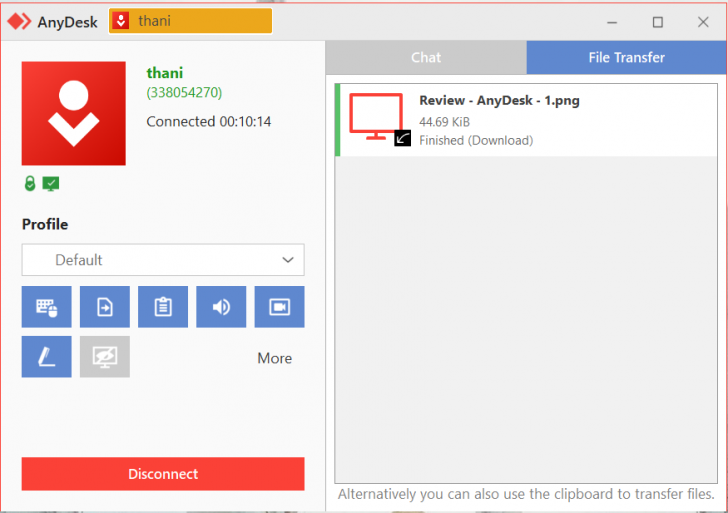Viewport: 728px width, 513px height.
Task: Click the green lock encryption status icon
Action: tap(30, 184)
